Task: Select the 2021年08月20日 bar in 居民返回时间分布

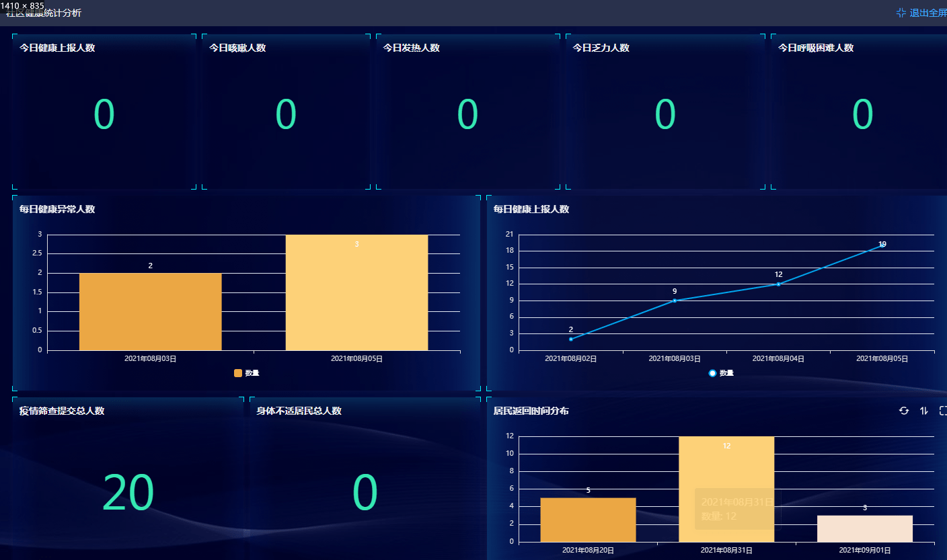Action: coord(588,520)
